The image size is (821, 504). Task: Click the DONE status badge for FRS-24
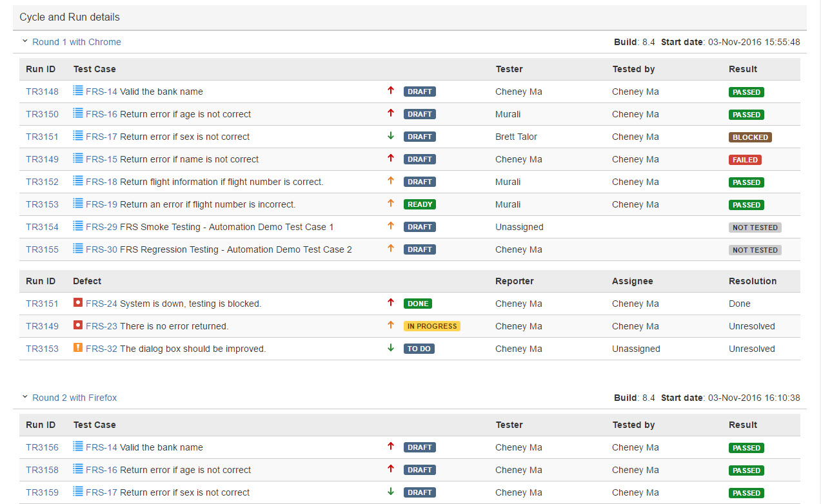(x=418, y=304)
